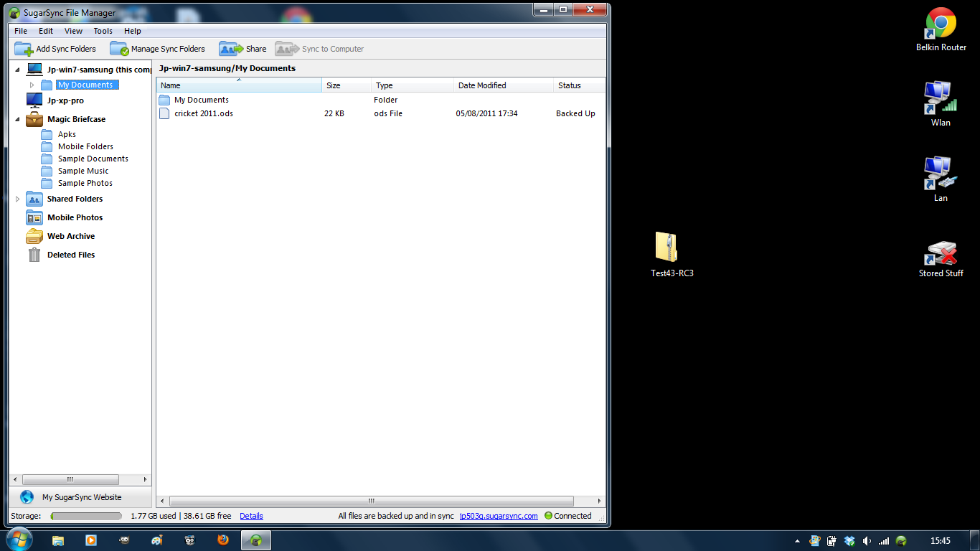Show hidden system tray icons
Screen dimensions: 980x551
(x=797, y=541)
